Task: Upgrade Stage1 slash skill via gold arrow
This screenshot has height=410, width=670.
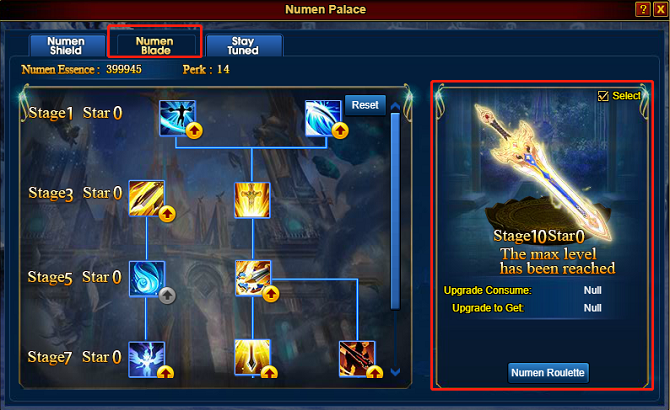Action: point(340,131)
